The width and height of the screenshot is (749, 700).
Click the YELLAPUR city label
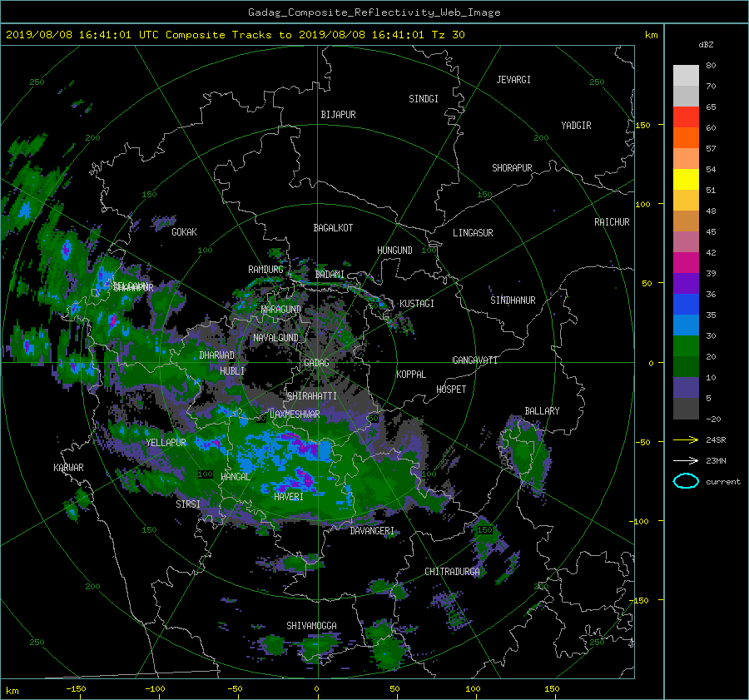(x=166, y=443)
